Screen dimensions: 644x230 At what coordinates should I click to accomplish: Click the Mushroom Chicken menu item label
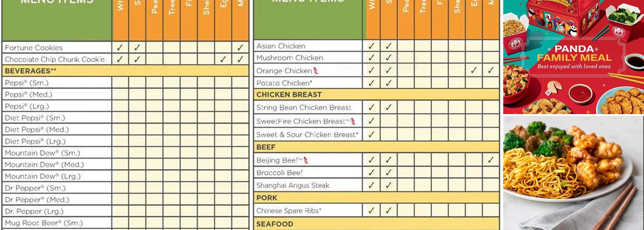tap(289, 58)
